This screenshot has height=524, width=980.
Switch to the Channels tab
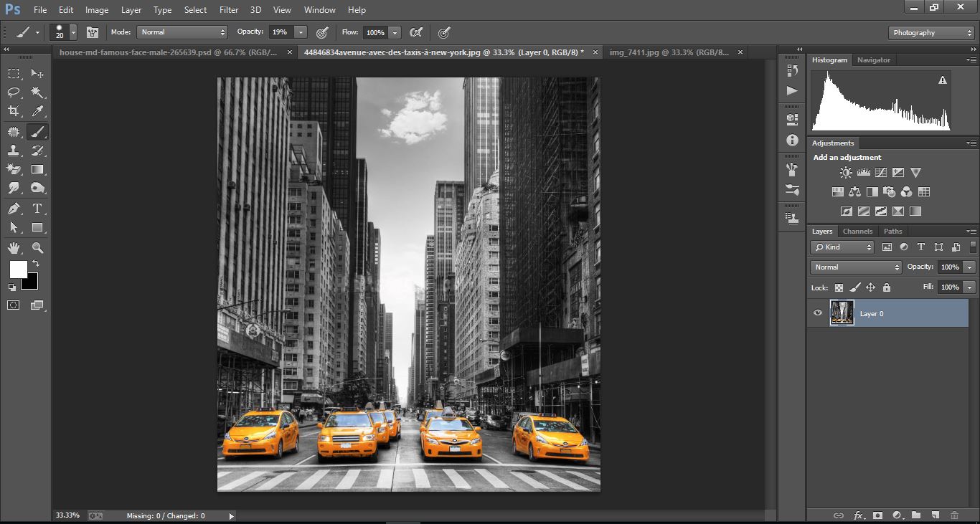(857, 231)
